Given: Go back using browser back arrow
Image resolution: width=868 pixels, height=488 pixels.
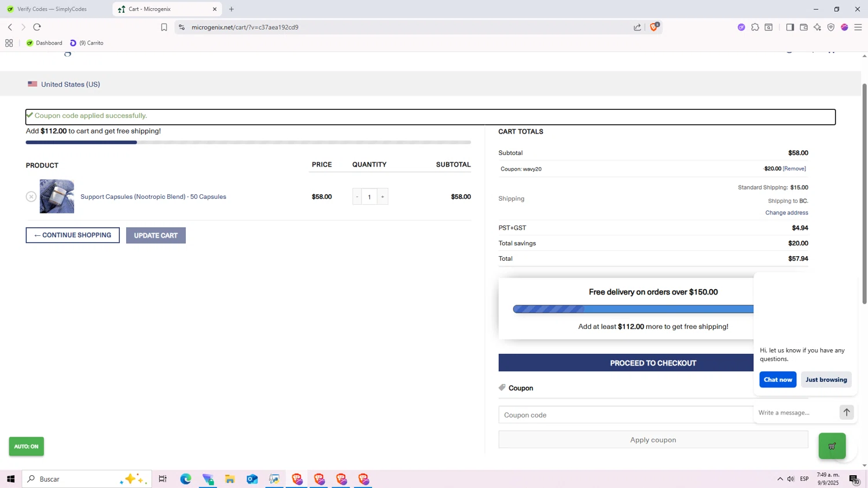Looking at the screenshot, I should coord(10,27).
